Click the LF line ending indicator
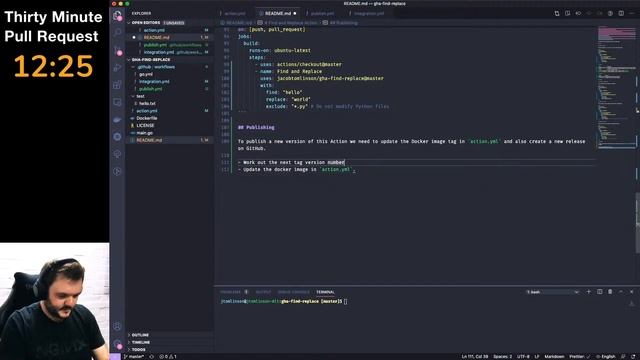This screenshot has width=640, height=360. (537, 357)
